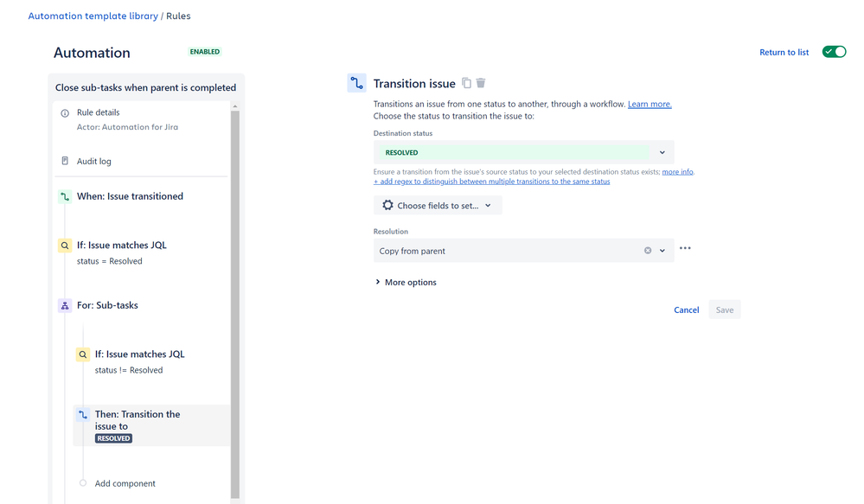Click the Audit log document icon
Viewport: 864px width, 504px height.
[x=65, y=161]
